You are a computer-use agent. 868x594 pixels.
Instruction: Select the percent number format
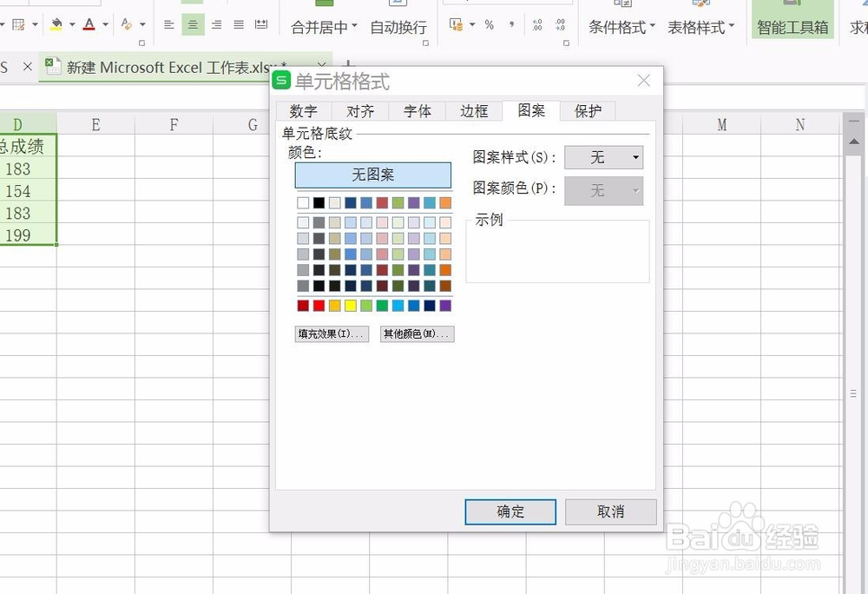click(x=489, y=25)
